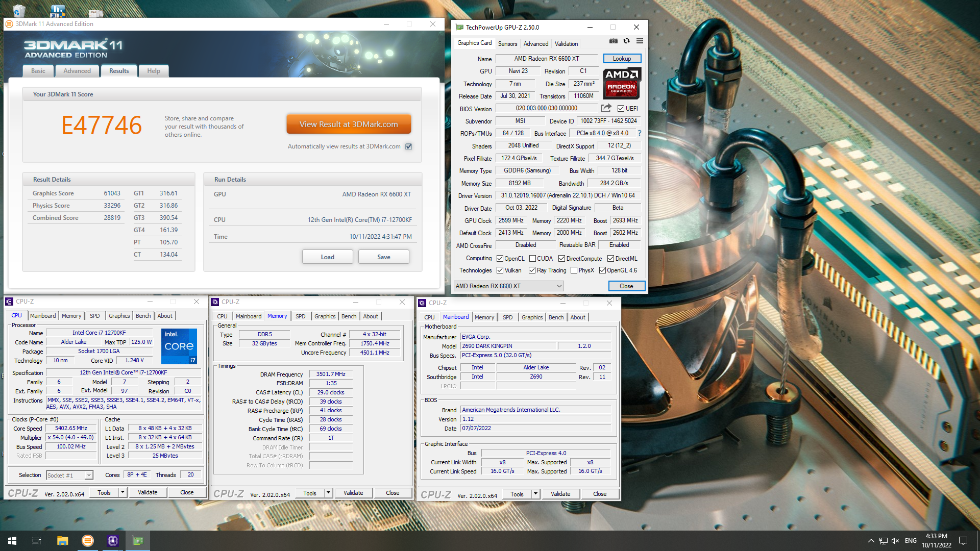Open File Explorer from the taskbar

point(62,541)
